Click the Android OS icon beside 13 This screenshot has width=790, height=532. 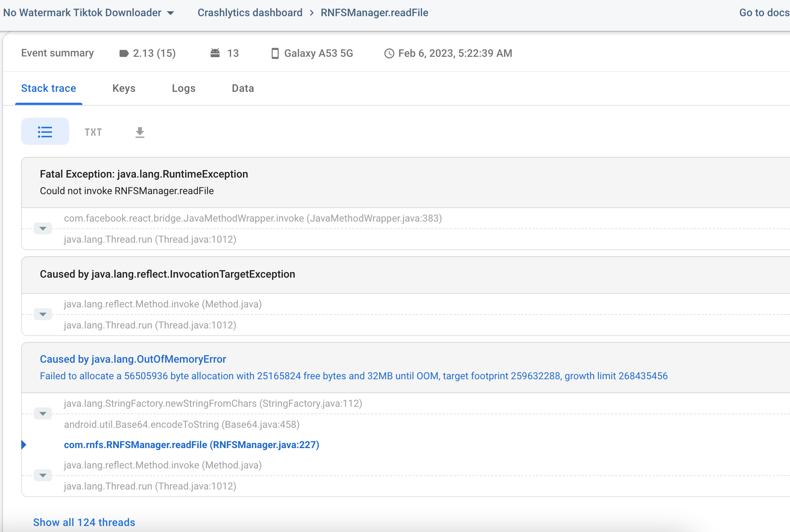[215, 53]
